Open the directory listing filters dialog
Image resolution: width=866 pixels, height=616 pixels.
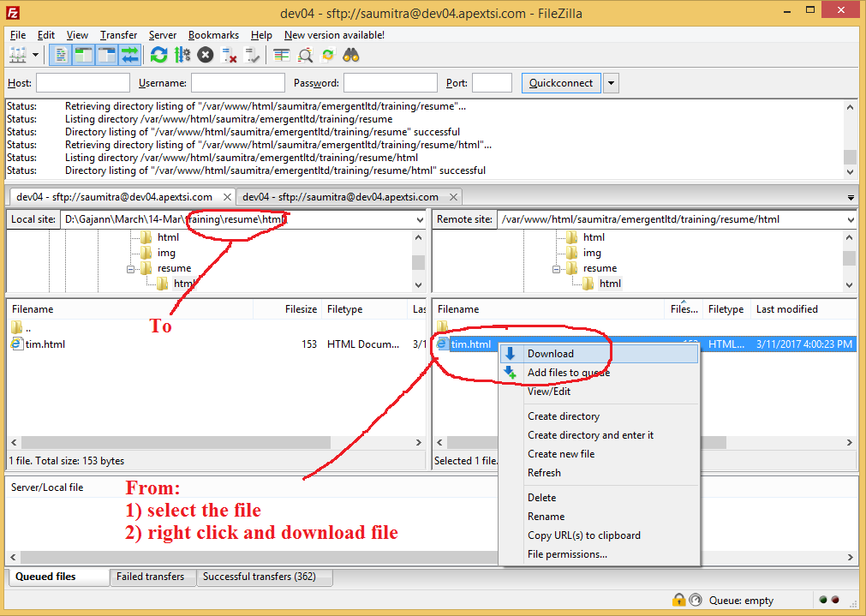coord(282,55)
